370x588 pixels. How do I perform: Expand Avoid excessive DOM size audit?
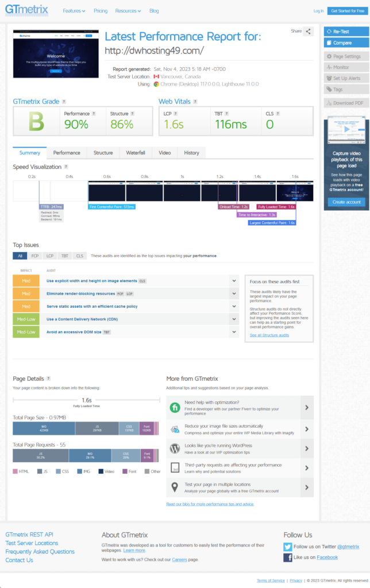point(234,332)
